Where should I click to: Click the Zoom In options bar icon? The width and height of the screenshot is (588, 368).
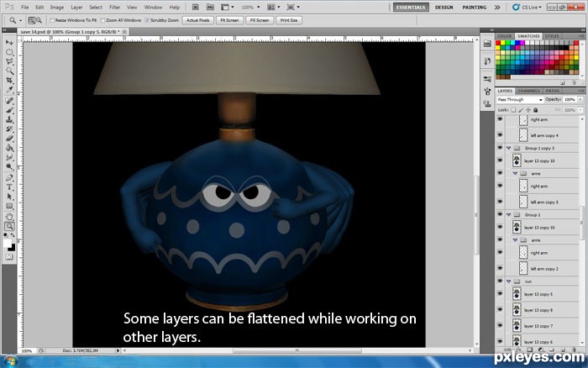[x=32, y=20]
